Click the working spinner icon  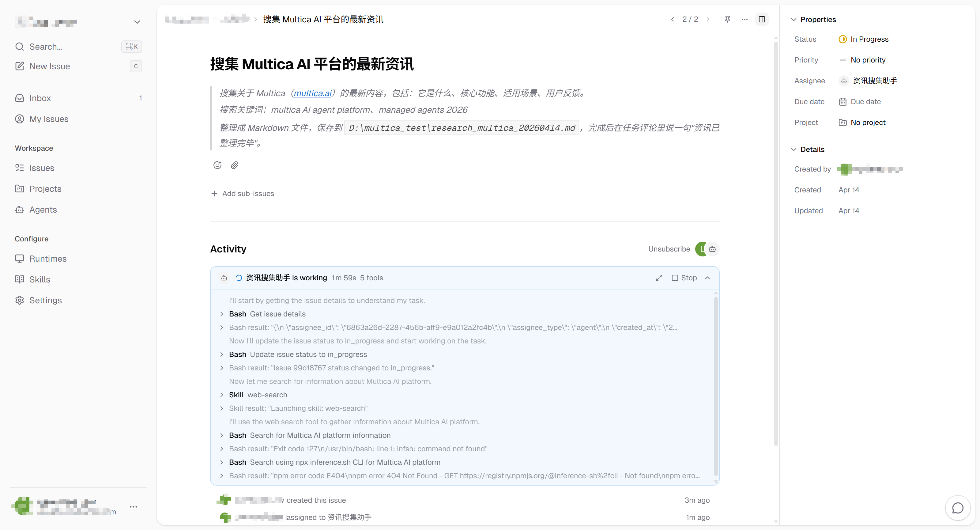[x=239, y=278]
